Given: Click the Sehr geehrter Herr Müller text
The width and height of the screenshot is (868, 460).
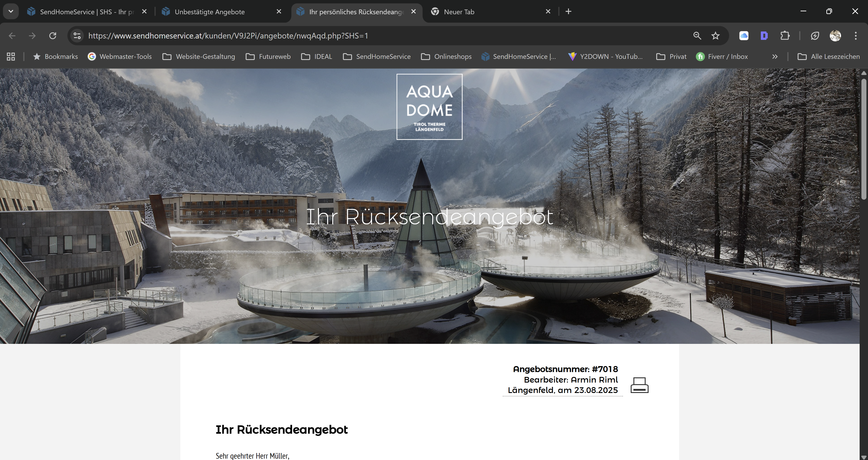Looking at the screenshot, I should pos(252,456).
